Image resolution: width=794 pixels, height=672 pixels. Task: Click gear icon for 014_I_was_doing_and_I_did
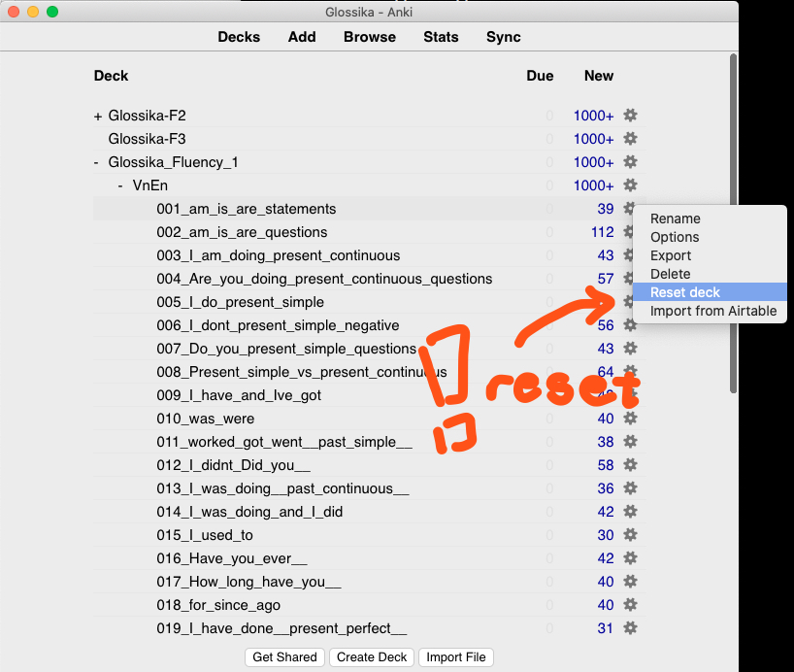pos(630,512)
